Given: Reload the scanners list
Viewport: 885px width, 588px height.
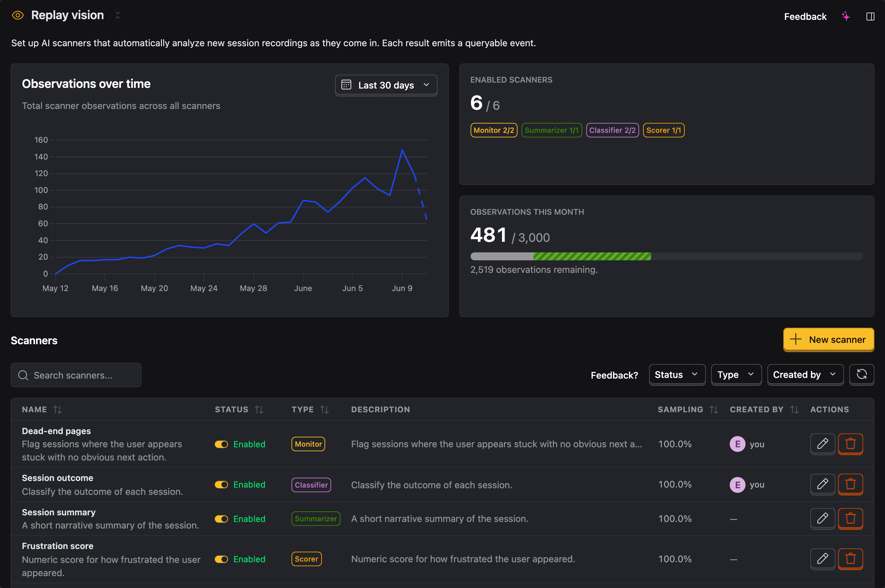Looking at the screenshot, I should pyautogui.click(x=862, y=374).
